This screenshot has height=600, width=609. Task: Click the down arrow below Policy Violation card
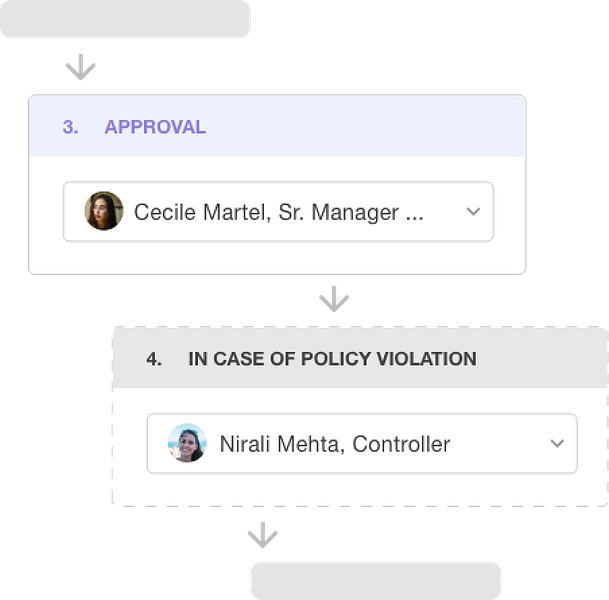pyautogui.click(x=263, y=535)
